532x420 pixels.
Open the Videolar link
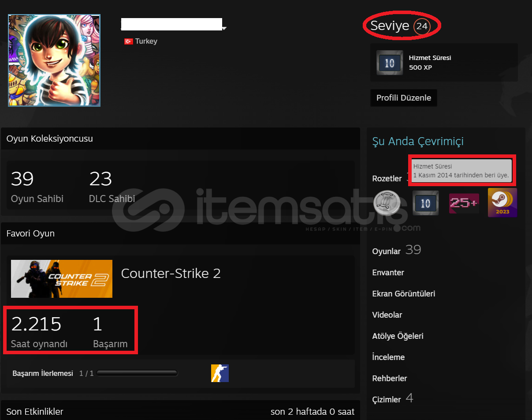point(387,315)
